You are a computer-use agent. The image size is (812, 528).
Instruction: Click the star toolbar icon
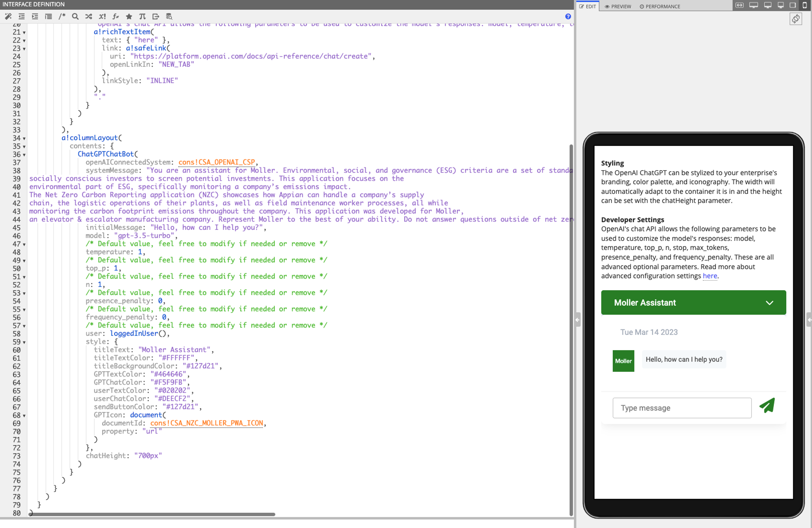click(x=129, y=16)
